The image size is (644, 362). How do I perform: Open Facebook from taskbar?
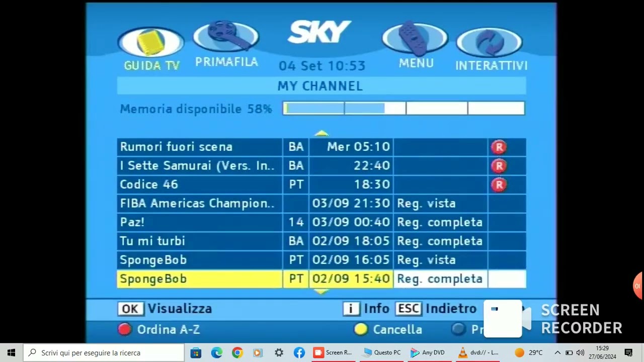[299, 352]
